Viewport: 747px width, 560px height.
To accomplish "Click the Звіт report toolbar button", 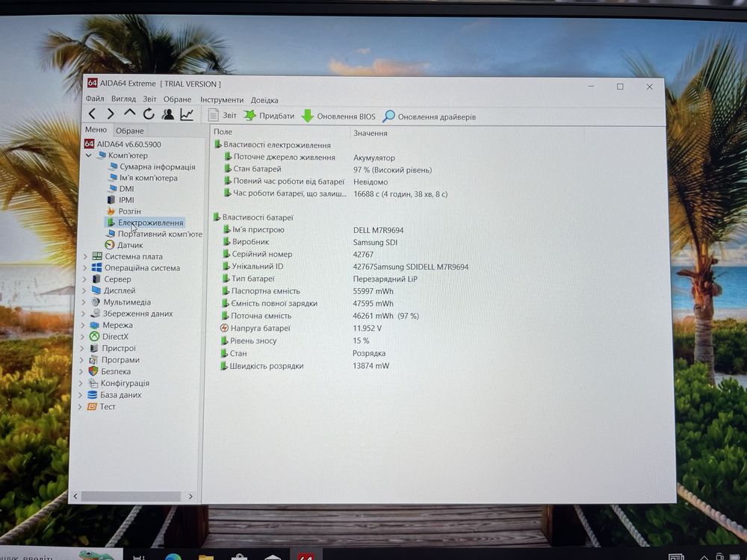I will (x=222, y=115).
